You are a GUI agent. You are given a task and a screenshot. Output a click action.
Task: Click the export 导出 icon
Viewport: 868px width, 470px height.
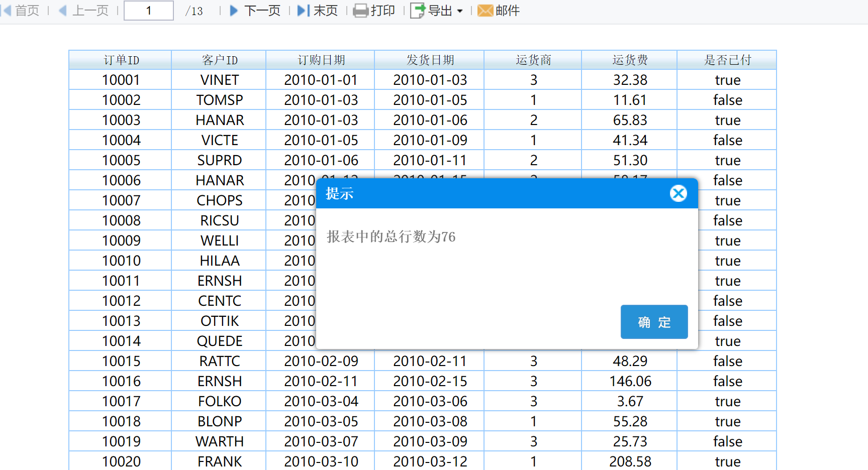(418, 11)
